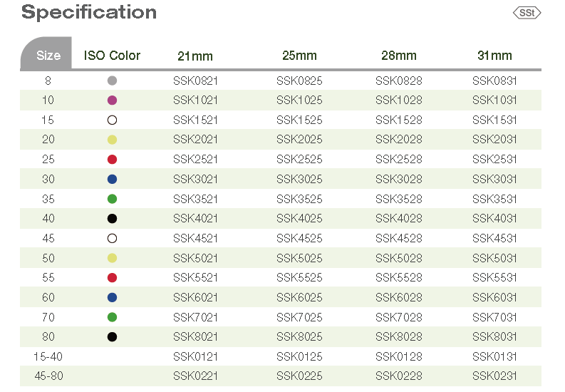The height and width of the screenshot is (392, 565).
Task: Click the 31mm column header
Action: [494, 56]
